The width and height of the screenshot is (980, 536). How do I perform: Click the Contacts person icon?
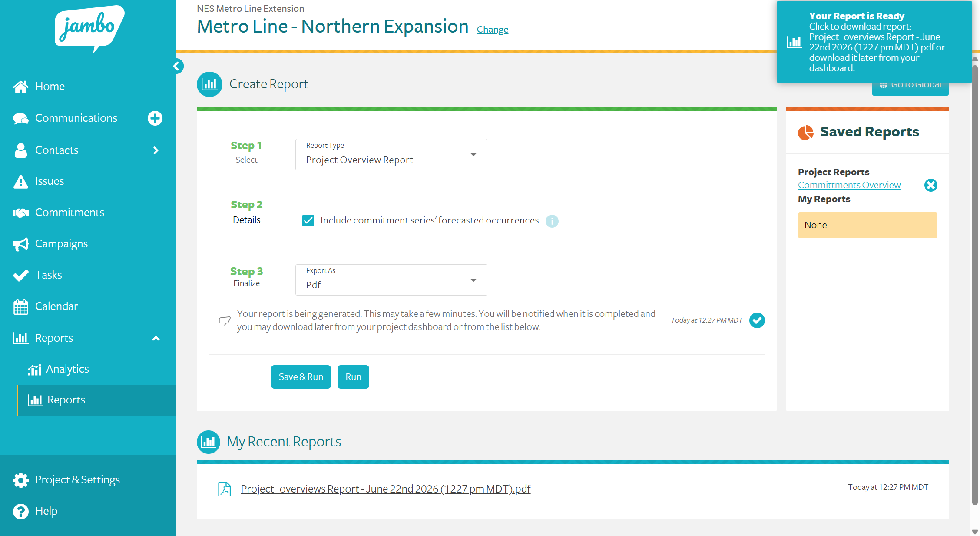click(21, 150)
